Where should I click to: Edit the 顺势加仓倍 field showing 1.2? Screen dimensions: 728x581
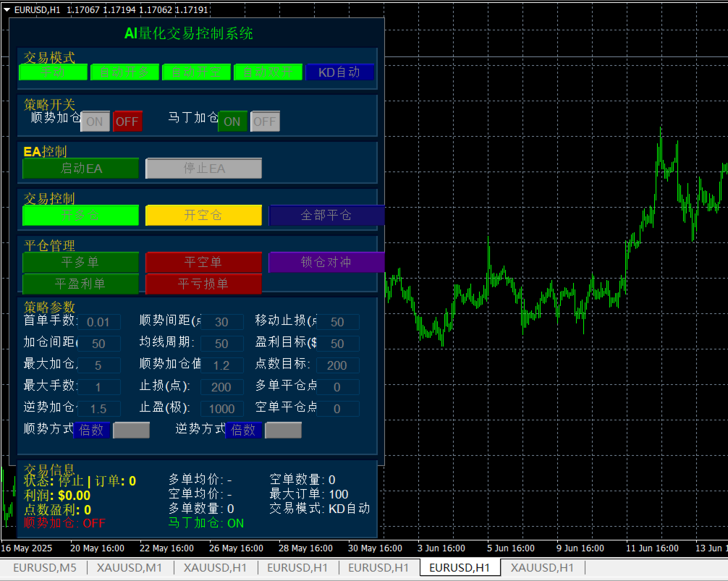click(x=222, y=365)
